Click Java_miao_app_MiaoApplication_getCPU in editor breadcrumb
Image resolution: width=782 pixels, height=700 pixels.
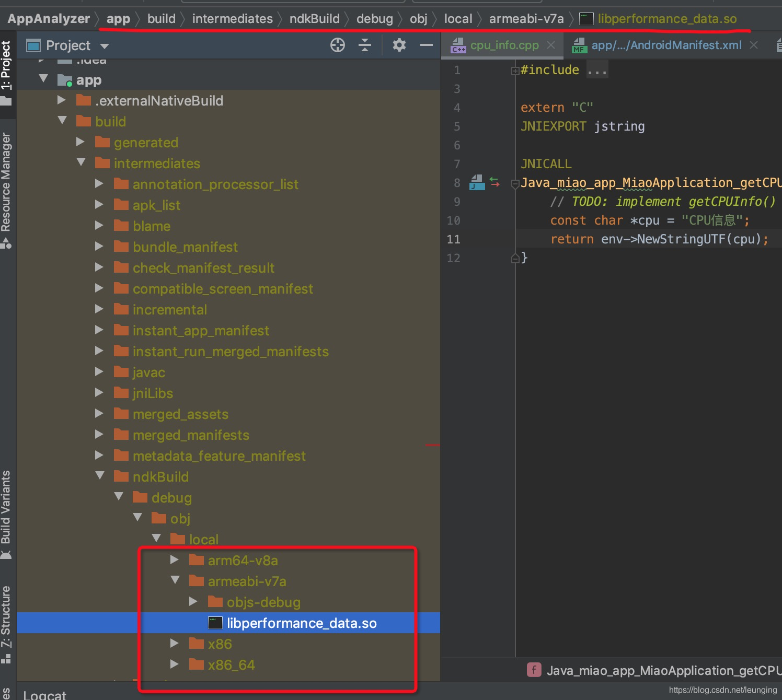pyautogui.click(x=664, y=670)
